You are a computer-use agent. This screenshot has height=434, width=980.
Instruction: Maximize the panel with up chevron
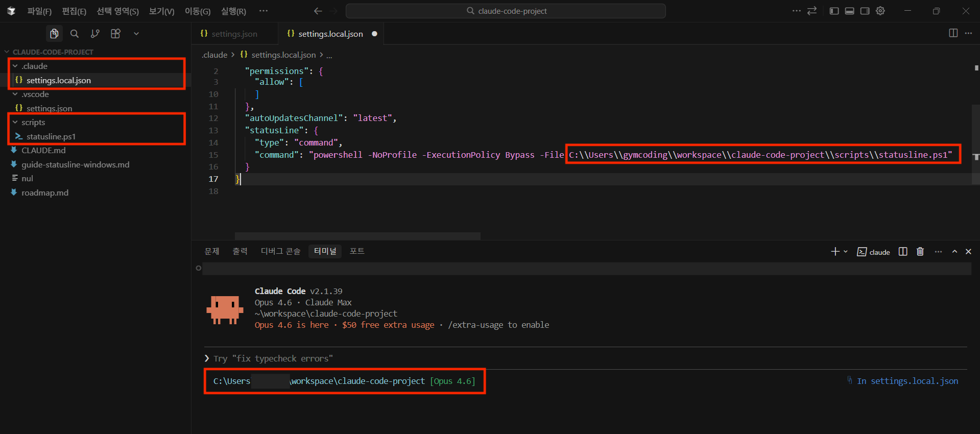pyautogui.click(x=954, y=252)
